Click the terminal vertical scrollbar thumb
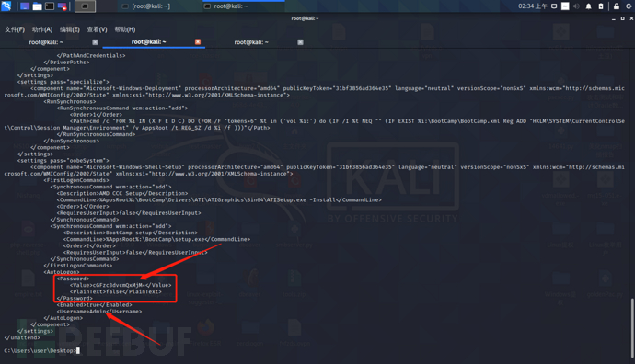 click(x=631, y=328)
